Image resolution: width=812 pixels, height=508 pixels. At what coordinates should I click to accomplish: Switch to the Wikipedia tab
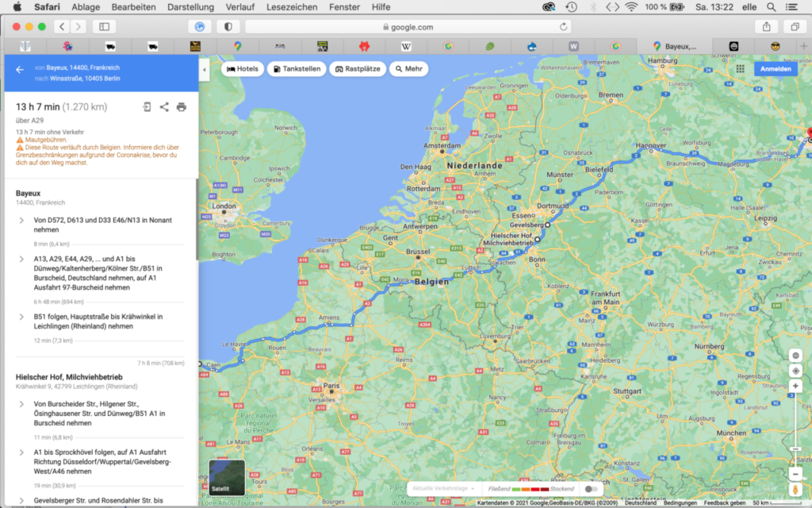pyautogui.click(x=406, y=46)
